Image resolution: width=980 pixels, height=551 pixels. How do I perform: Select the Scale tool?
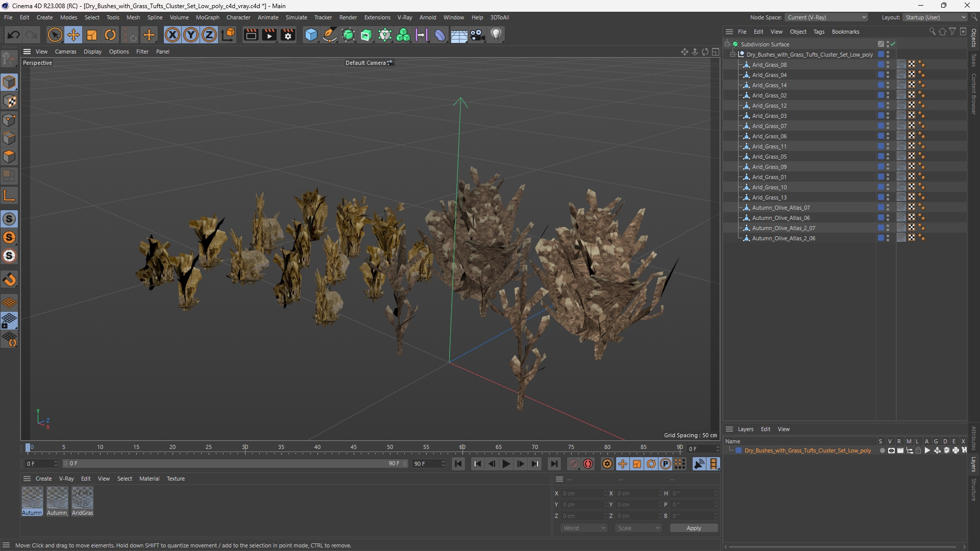click(x=92, y=35)
